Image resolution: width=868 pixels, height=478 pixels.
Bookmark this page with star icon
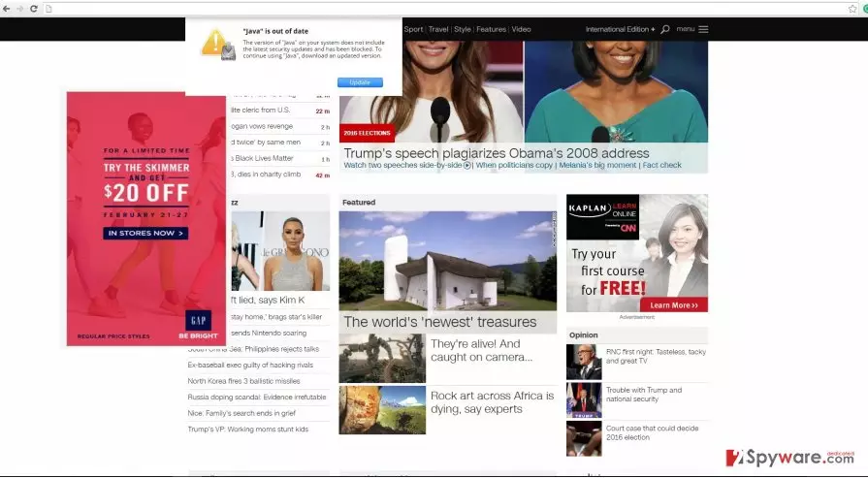(x=852, y=9)
